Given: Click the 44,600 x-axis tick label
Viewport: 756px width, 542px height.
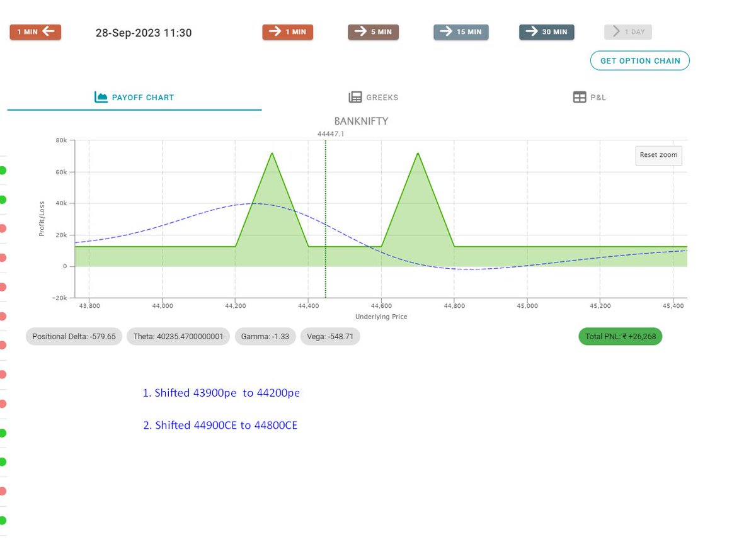Looking at the screenshot, I should pyautogui.click(x=381, y=305).
